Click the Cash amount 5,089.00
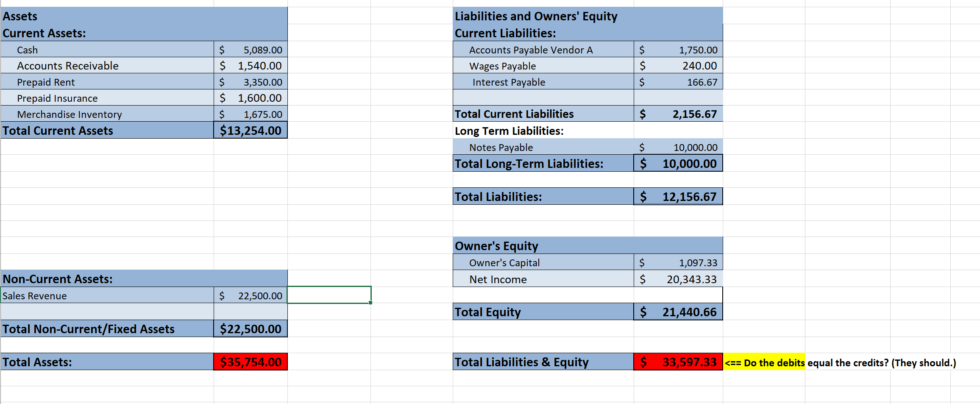The width and height of the screenshot is (980, 404). click(251, 50)
